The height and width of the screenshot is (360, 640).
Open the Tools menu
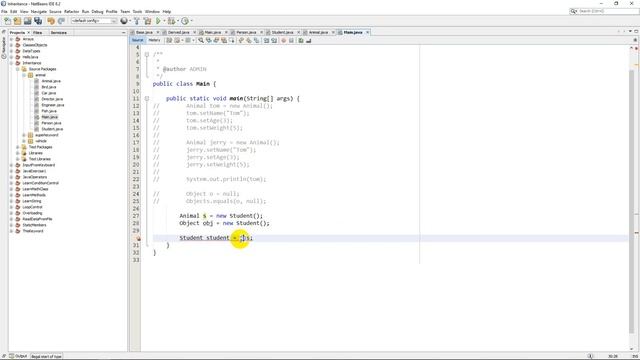(137, 11)
